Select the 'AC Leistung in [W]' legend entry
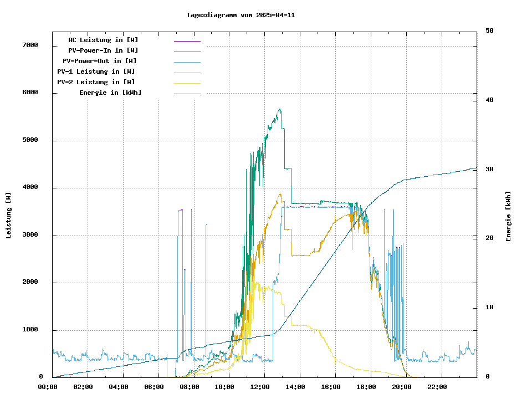 pos(103,40)
